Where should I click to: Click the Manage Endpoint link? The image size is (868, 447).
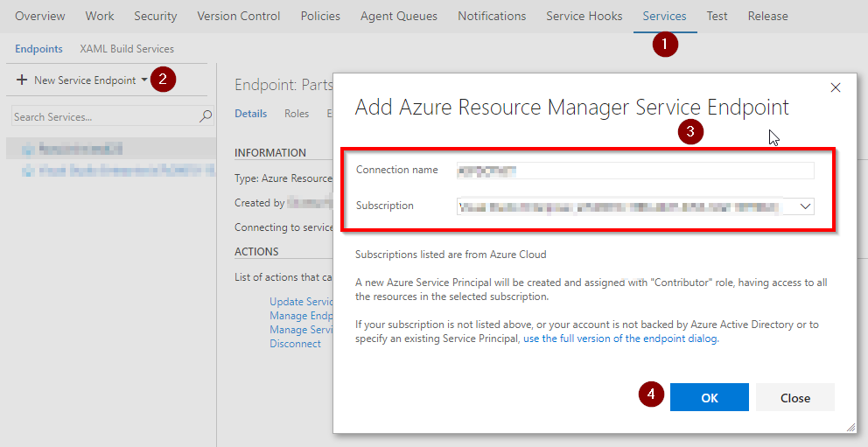click(301, 315)
